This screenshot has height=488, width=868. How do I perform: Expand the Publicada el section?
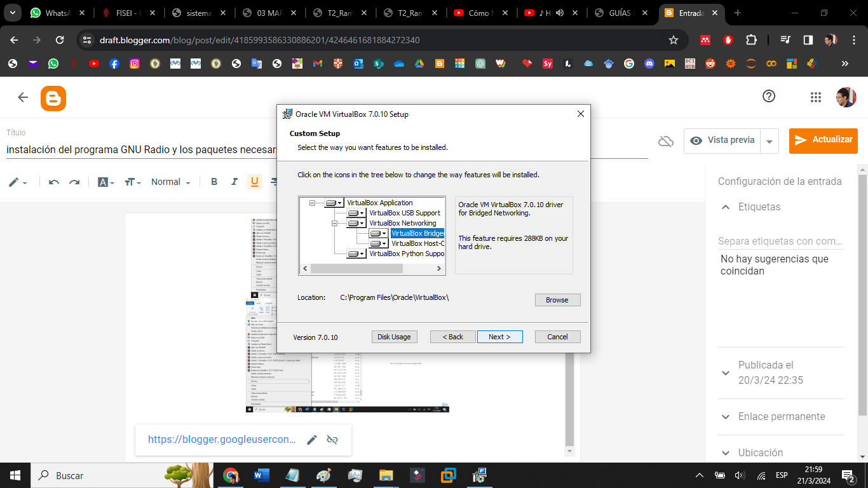click(726, 373)
